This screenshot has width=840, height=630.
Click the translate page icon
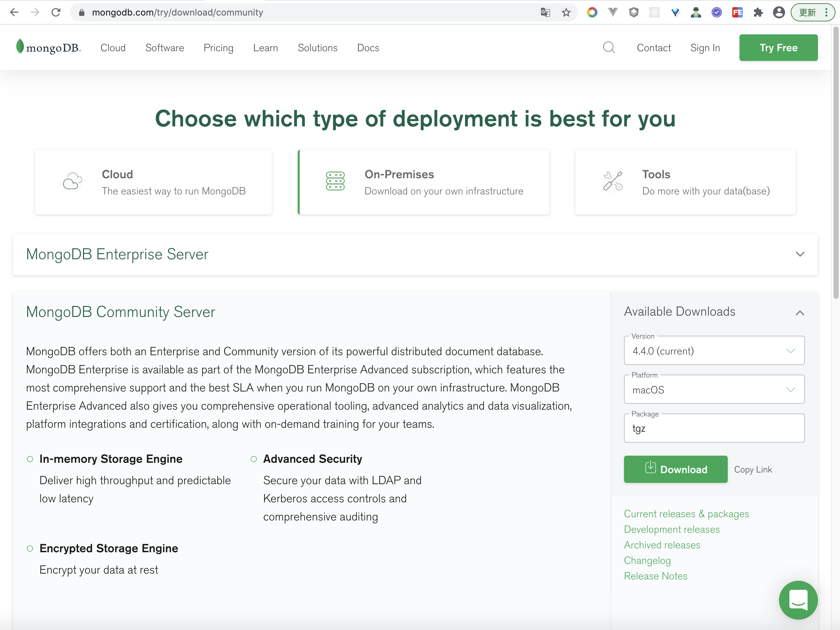(x=545, y=13)
